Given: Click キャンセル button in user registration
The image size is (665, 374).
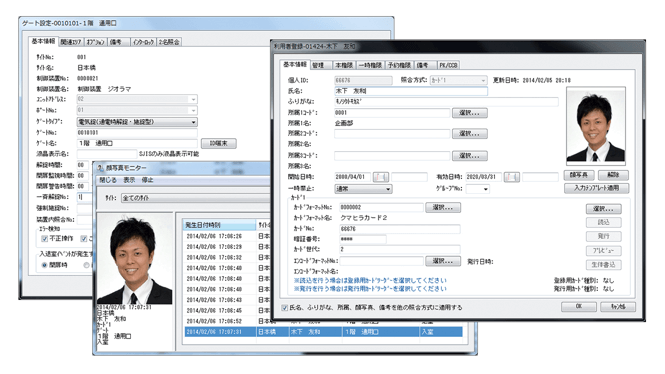Looking at the screenshot, I should tap(618, 307).
